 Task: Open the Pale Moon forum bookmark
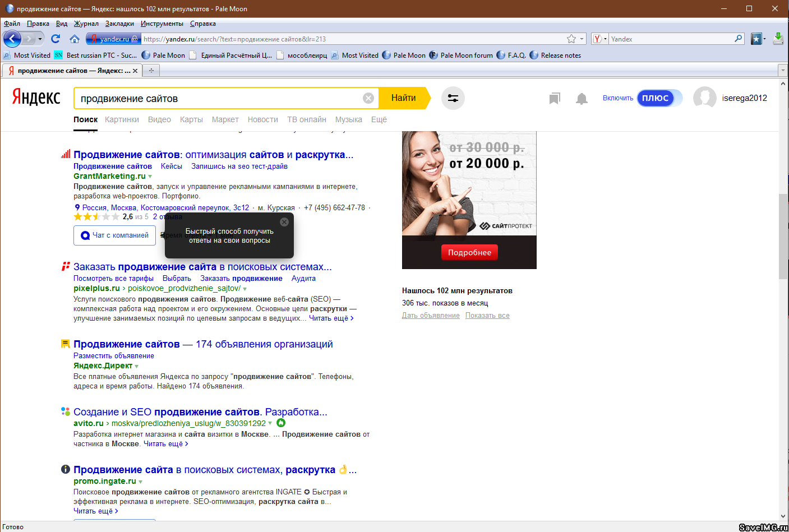point(461,55)
